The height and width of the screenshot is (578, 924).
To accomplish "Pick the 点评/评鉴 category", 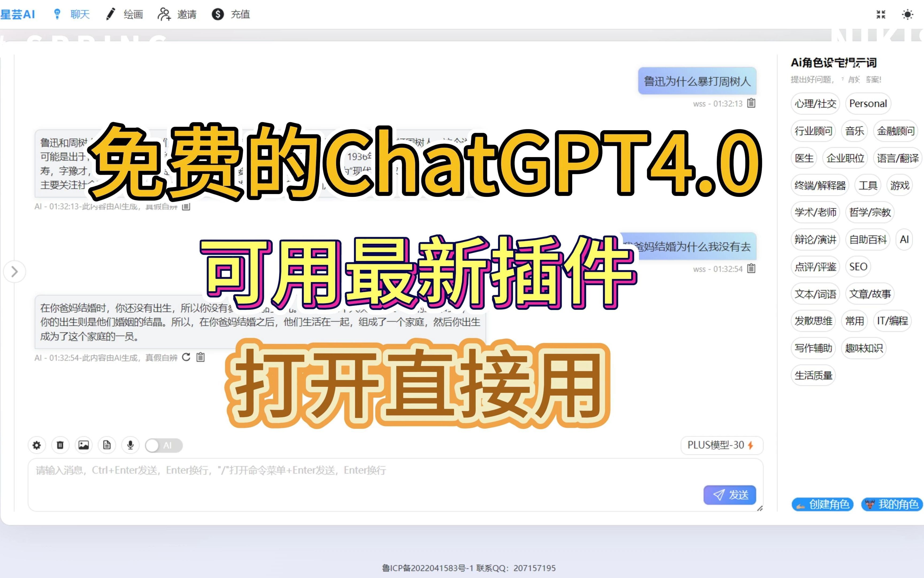I will [x=815, y=267].
